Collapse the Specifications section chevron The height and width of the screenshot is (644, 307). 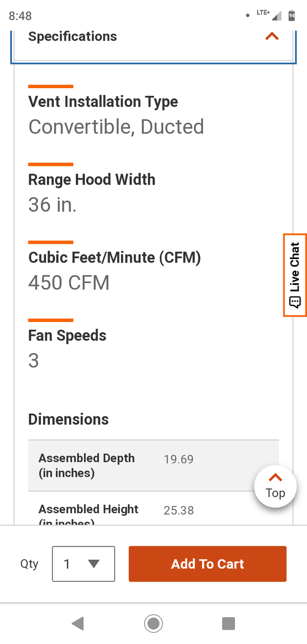click(x=272, y=36)
